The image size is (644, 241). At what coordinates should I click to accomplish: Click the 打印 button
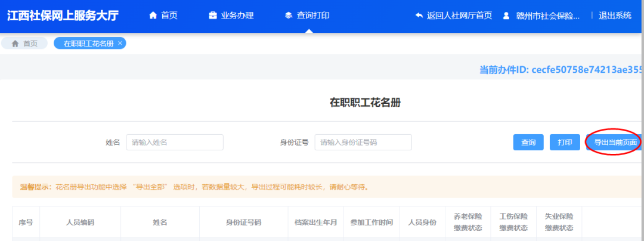[565, 143]
